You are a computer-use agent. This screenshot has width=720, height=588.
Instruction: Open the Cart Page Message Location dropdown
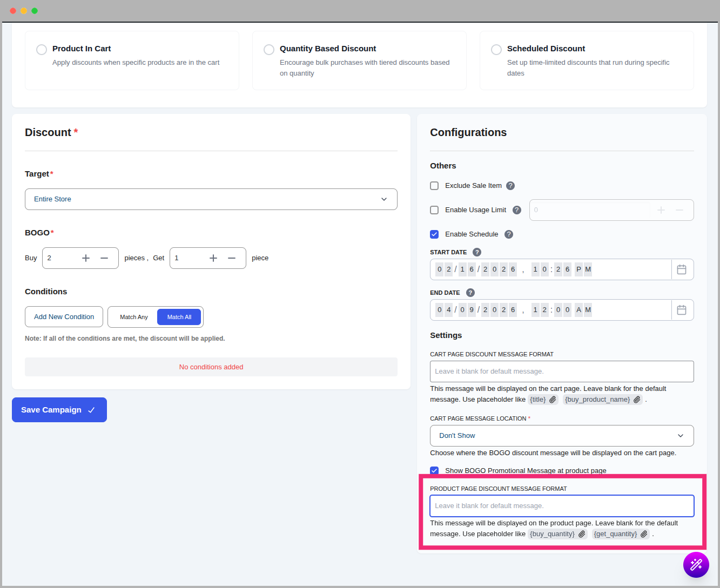tap(562, 435)
